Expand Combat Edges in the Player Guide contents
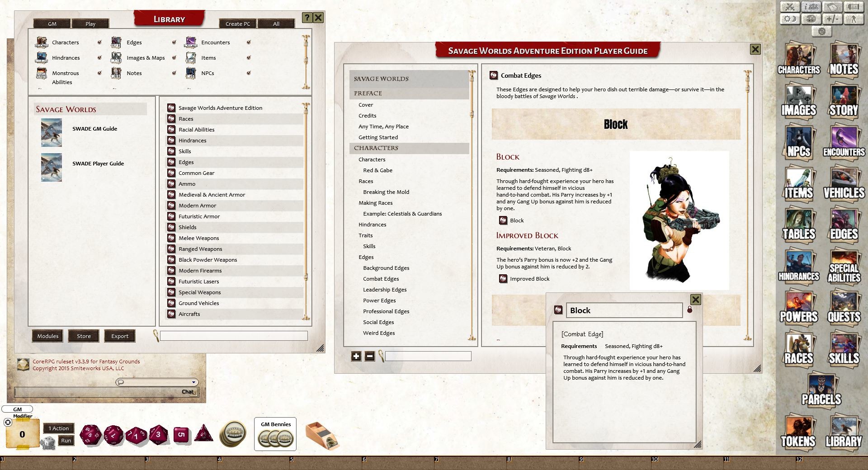 pyautogui.click(x=381, y=279)
